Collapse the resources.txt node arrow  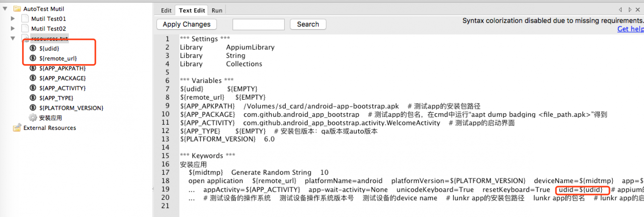13,38
